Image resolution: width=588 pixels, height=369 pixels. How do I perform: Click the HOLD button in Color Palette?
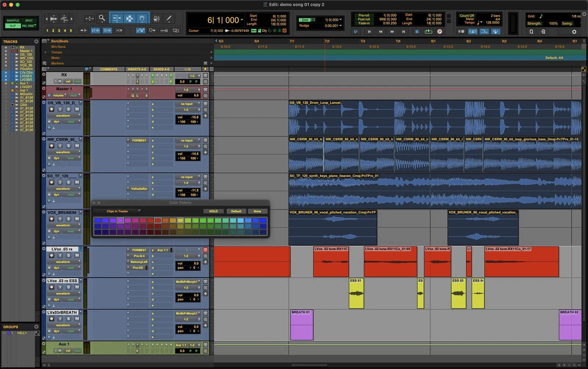point(214,211)
